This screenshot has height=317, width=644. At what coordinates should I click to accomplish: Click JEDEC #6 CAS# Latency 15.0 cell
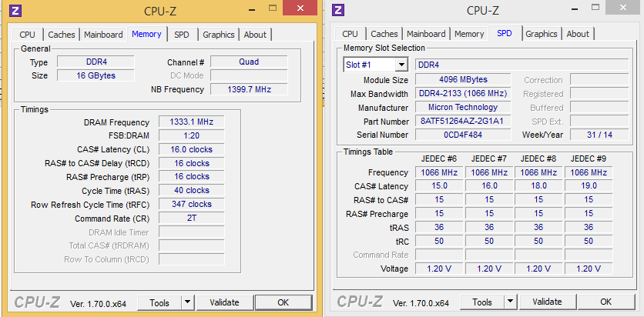[x=439, y=185]
